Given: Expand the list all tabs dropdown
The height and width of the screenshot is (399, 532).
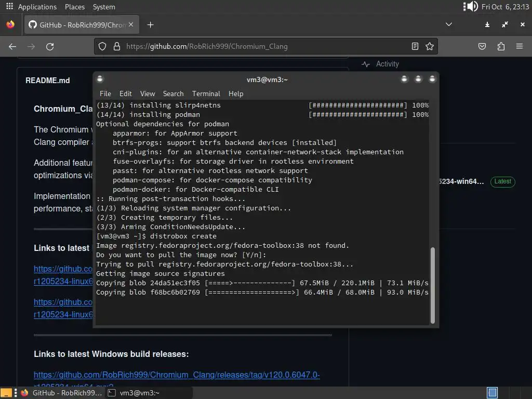Looking at the screenshot, I should [448, 24].
